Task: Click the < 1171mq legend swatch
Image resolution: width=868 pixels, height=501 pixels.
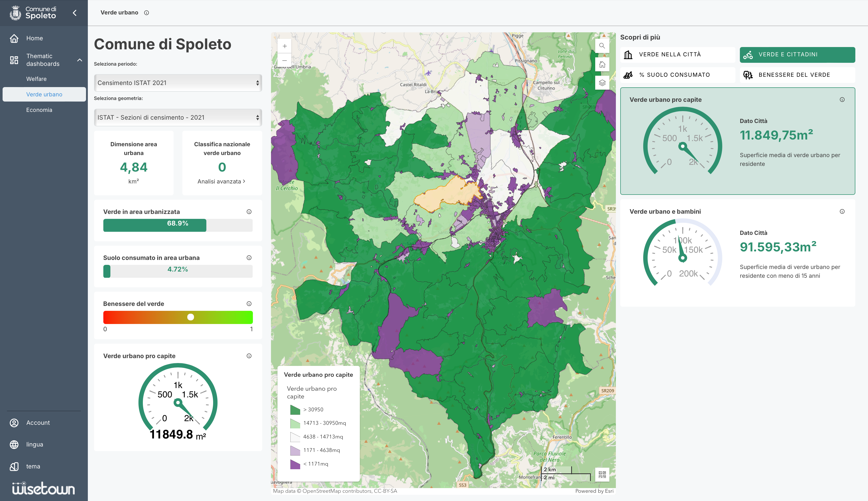Action: click(x=295, y=464)
